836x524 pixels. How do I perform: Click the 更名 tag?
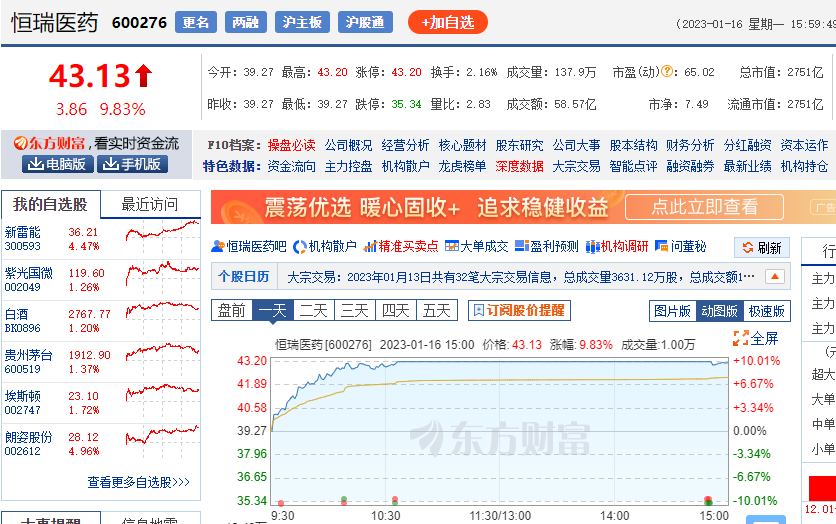pos(196,22)
